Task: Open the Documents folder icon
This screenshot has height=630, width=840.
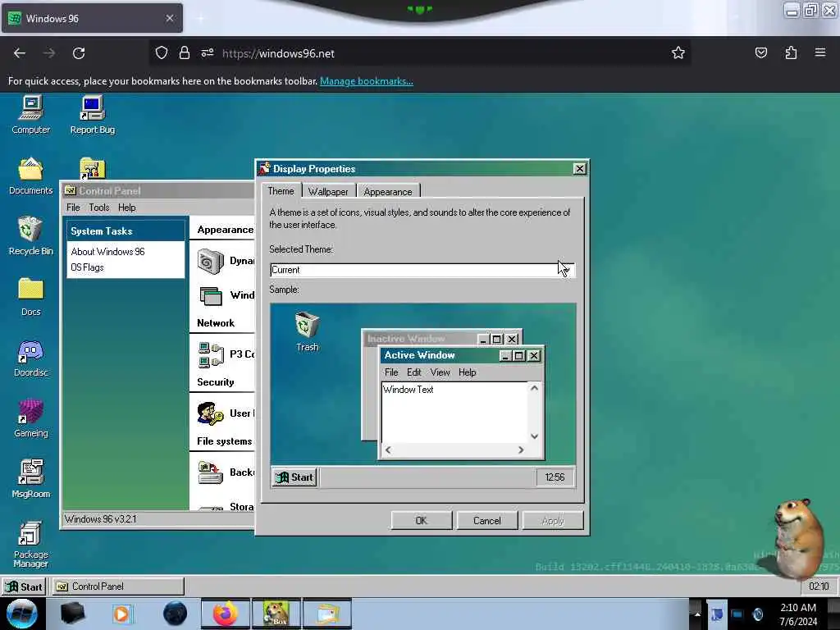Action: pos(30,176)
